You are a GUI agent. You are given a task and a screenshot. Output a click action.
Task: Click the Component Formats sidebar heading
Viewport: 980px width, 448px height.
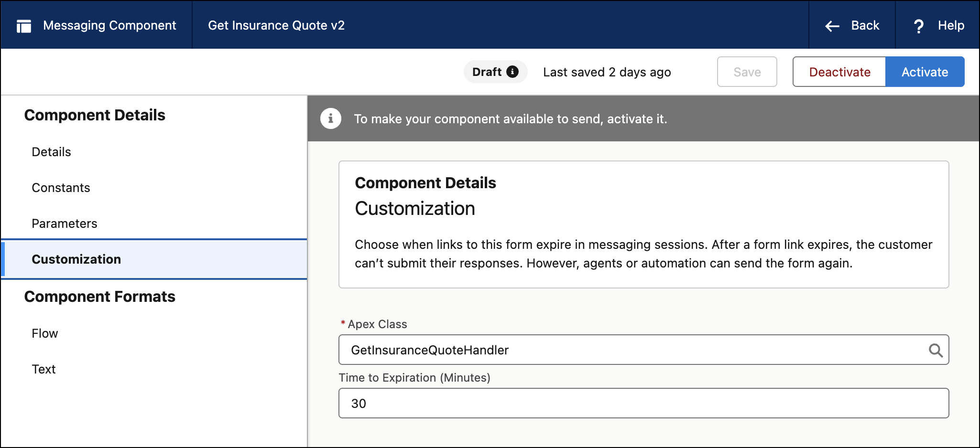tap(100, 297)
